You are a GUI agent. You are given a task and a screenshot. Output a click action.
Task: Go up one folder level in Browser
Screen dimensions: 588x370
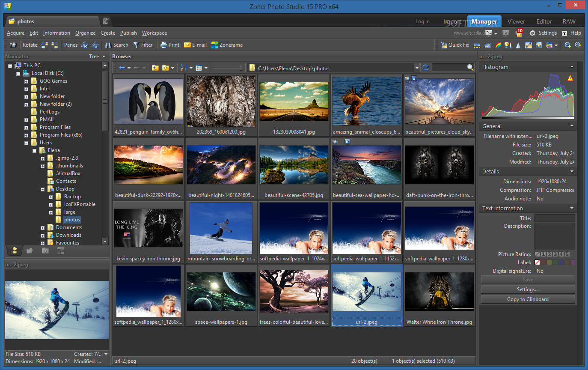(155, 68)
